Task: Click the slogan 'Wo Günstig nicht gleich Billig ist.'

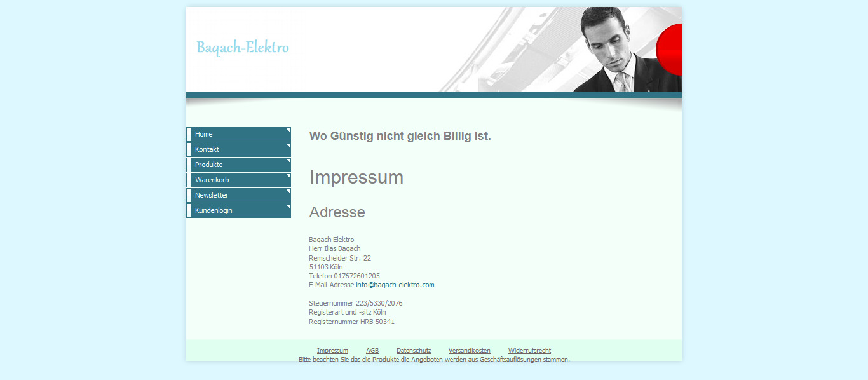Action: point(400,136)
